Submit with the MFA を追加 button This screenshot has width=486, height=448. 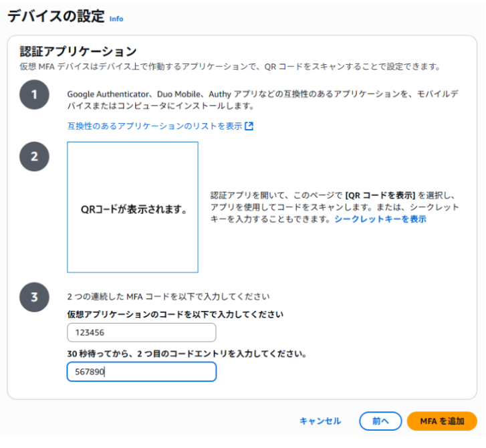point(442,421)
